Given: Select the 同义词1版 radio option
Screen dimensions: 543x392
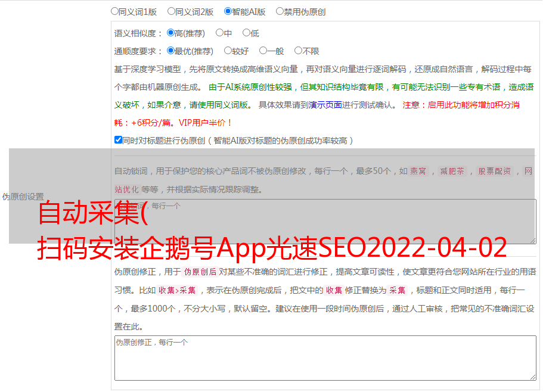Looking at the screenshot, I should (114, 11).
